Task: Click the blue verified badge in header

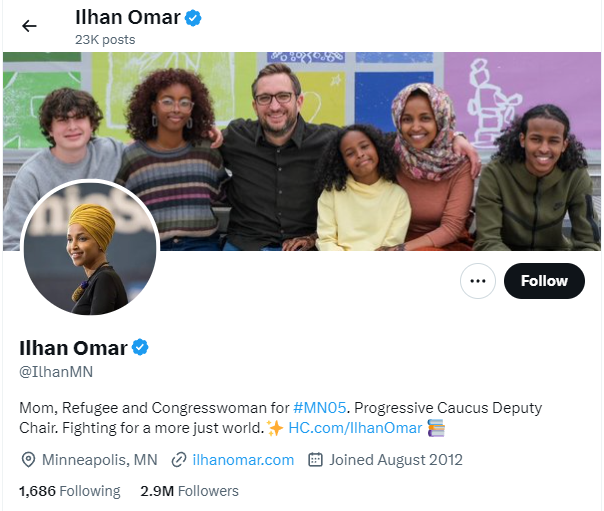Action: point(193,18)
